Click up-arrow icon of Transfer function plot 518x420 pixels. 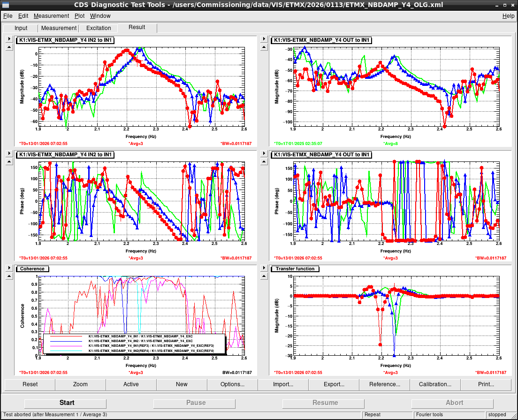[x=264, y=276]
